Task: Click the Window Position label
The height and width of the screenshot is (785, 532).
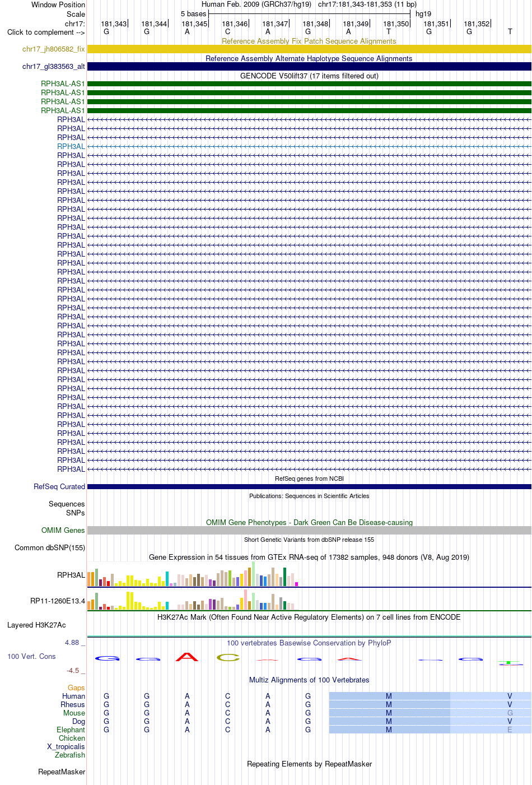Action: point(58,4)
